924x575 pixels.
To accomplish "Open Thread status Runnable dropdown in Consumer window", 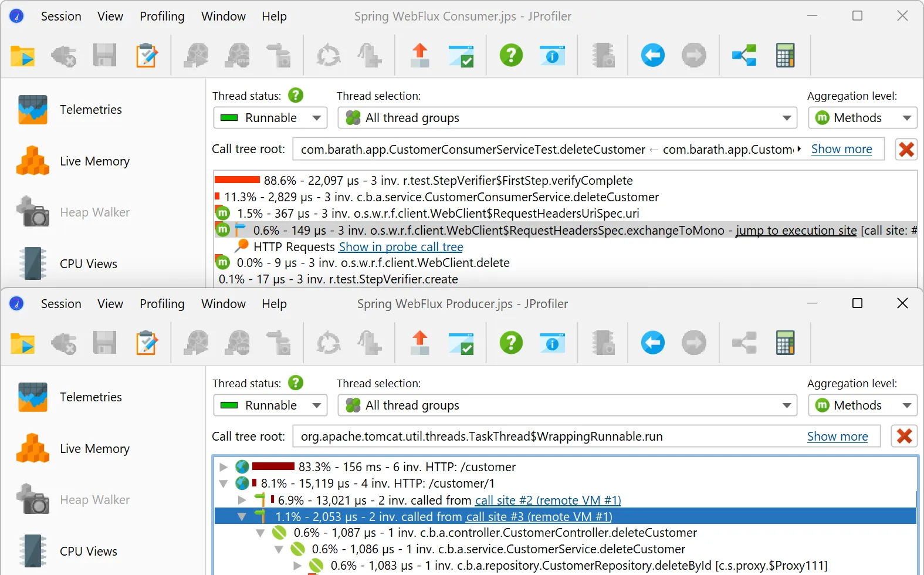I will click(270, 118).
